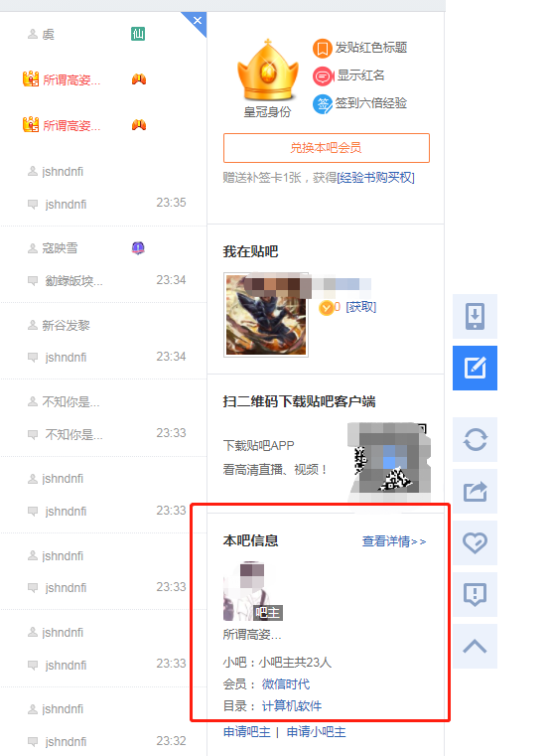
Task: Click the author name 新谷发黎
Action: point(67,326)
